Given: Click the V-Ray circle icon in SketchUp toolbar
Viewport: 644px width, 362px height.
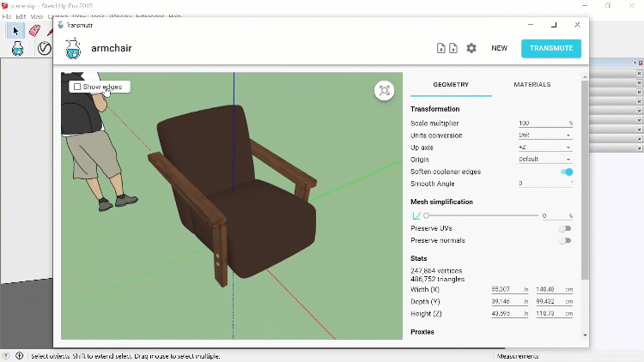Looking at the screenshot, I should click(45, 48).
